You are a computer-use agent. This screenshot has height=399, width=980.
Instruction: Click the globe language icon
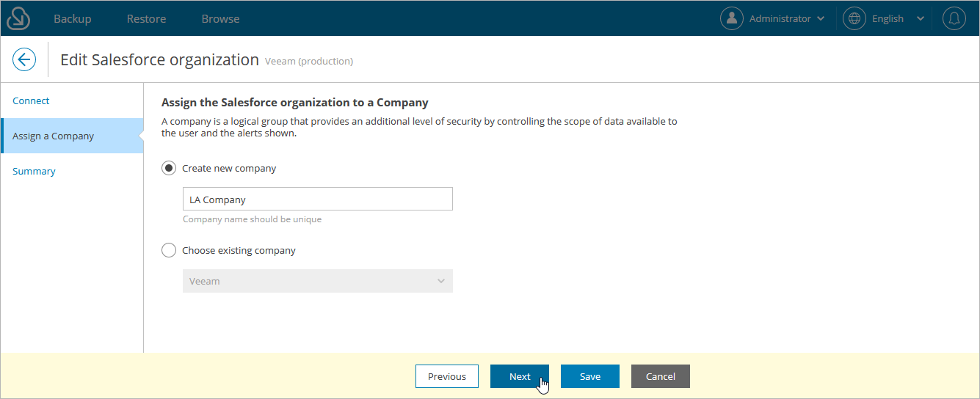coord(854,18)
